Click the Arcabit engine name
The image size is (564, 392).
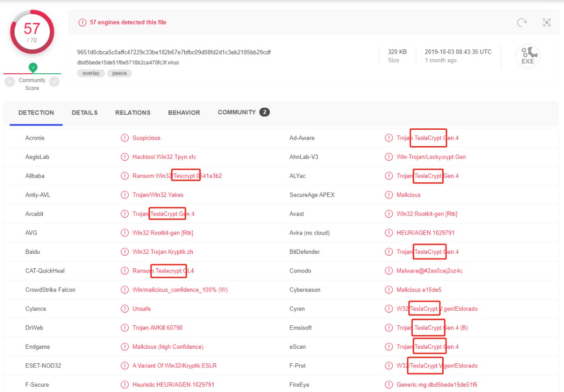34,214
